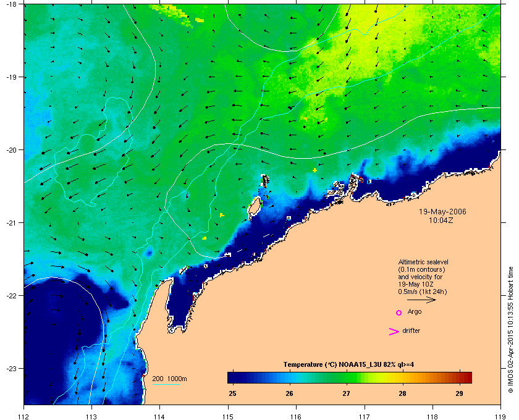Click the longitude axis label 115
519x420 pixels.
coord(228,417)
